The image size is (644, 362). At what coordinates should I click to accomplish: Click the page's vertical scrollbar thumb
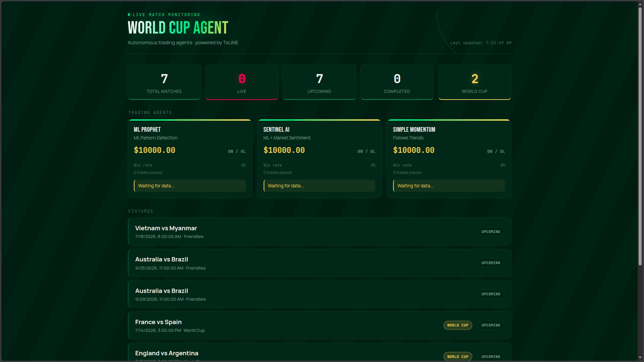pos(640,136)
